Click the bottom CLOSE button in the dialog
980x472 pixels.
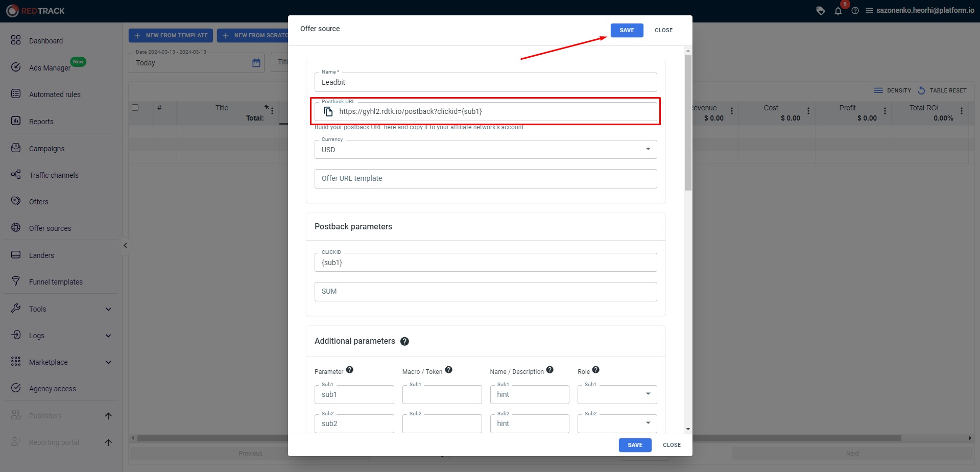(672, 445)
